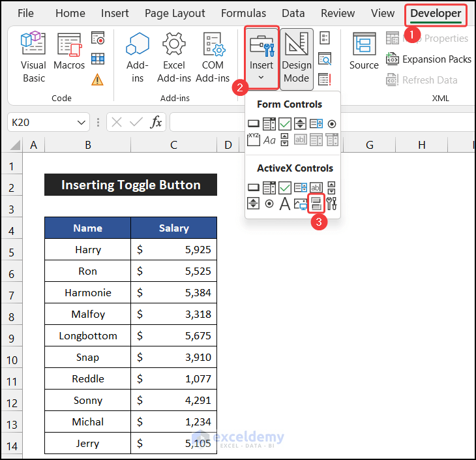Insert ActiveX Spin Button
Image resolution: width=476 pixels, height=460 pixels.
tap(254, 204)
